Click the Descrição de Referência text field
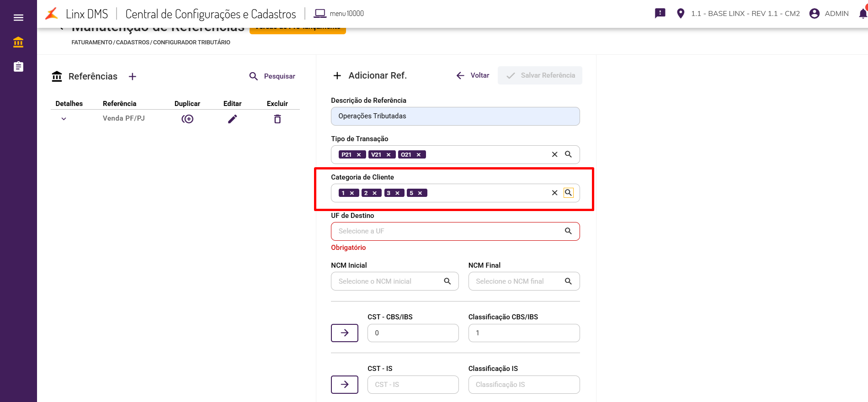The image size is (868, 402). [x=455, y=116]
